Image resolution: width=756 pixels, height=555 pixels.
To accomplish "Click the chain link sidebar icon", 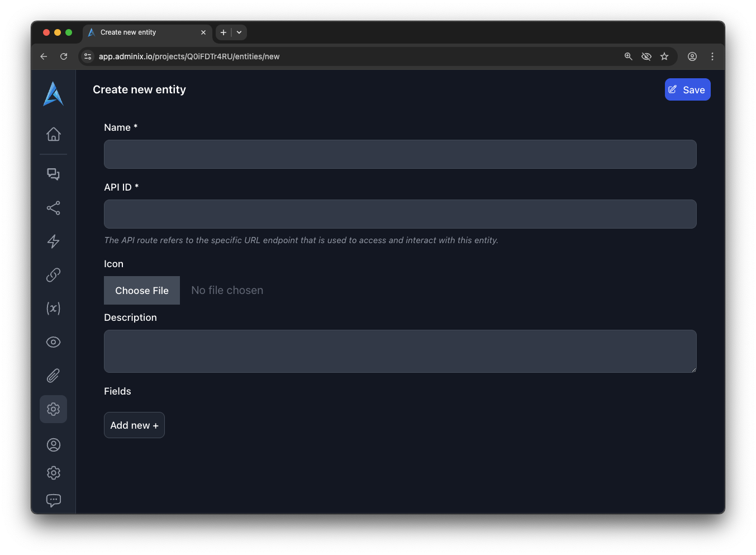I will (x=54, y=275).
